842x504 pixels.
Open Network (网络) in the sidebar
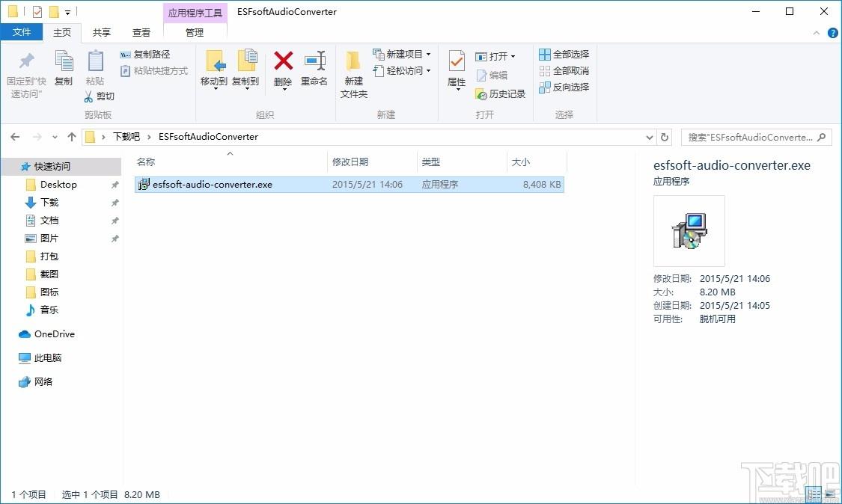coord(43,381)
